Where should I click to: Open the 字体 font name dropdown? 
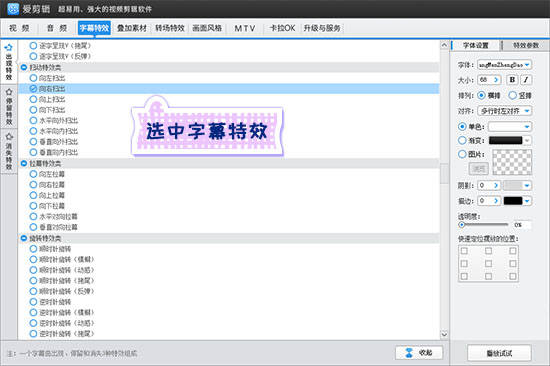[x=504, y=65]
